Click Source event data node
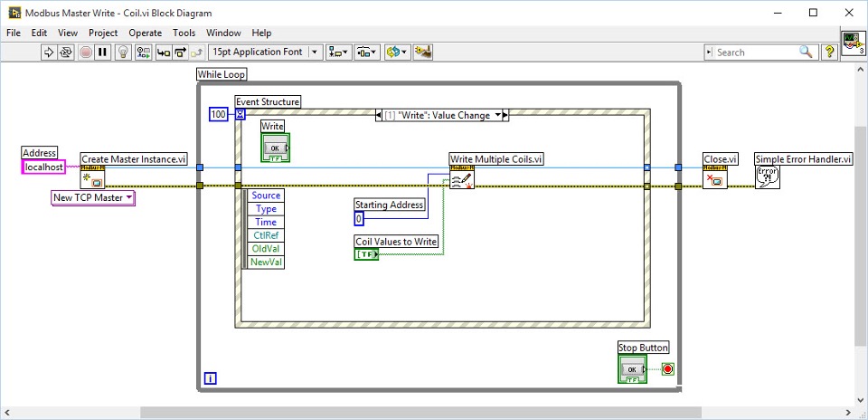 tap(266, 195)
